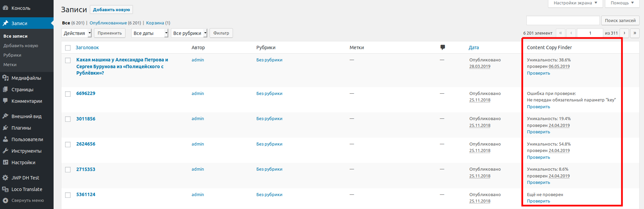The width and height of the screenshot is (644, 209).
Task: Open the Действия bulk actions dropdown
Action: point(77,33)
